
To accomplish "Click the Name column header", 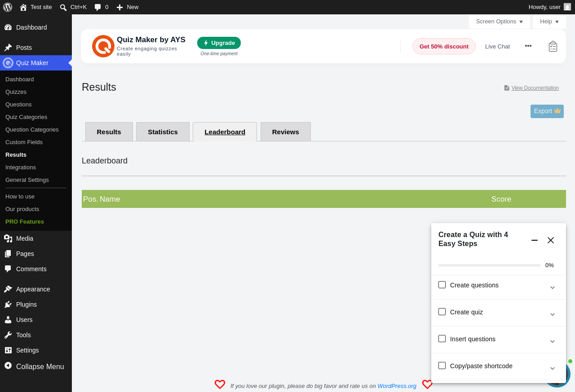I will pyautogui.click(x=110, y=199).
